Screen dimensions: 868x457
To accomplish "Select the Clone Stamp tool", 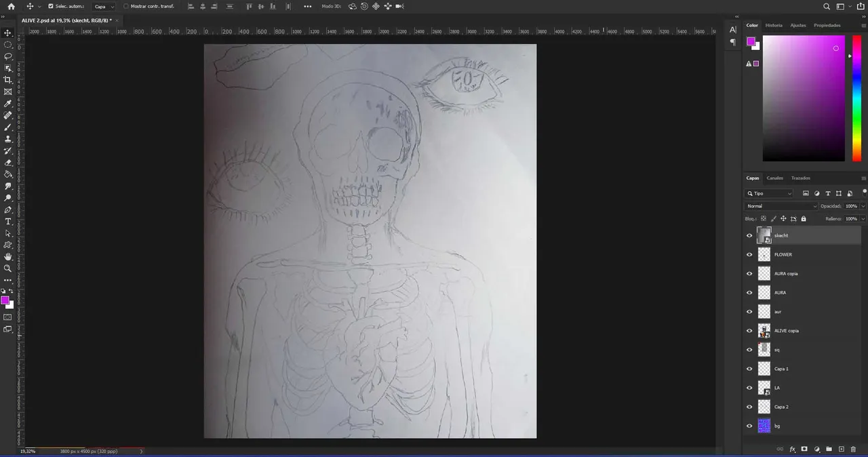I will coord(8,139).
